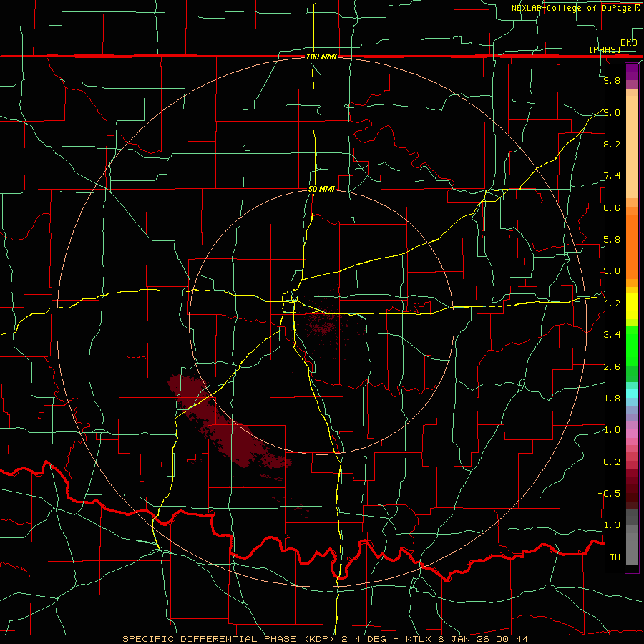Pick the dark red swatch on the color bar
Viewport: 644px width, 644px height.
(x=632, y=489)
